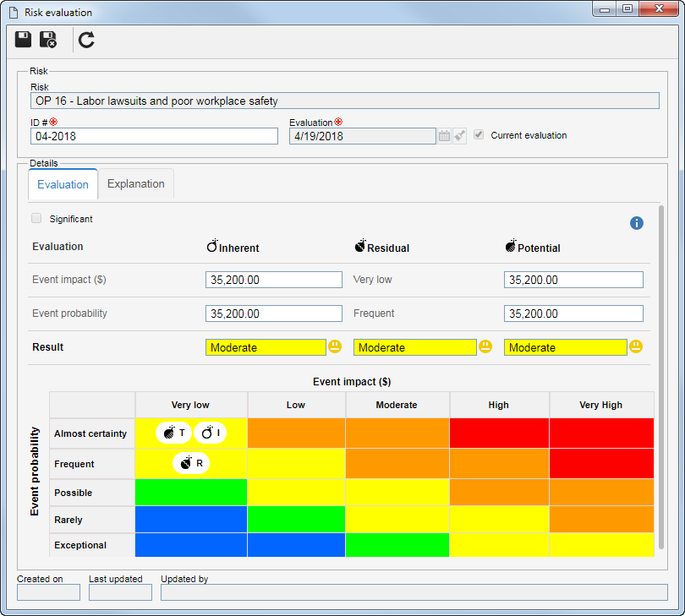Click the R marker in the matrix
Screen dimensions: 685x616
tap(191, 463)
